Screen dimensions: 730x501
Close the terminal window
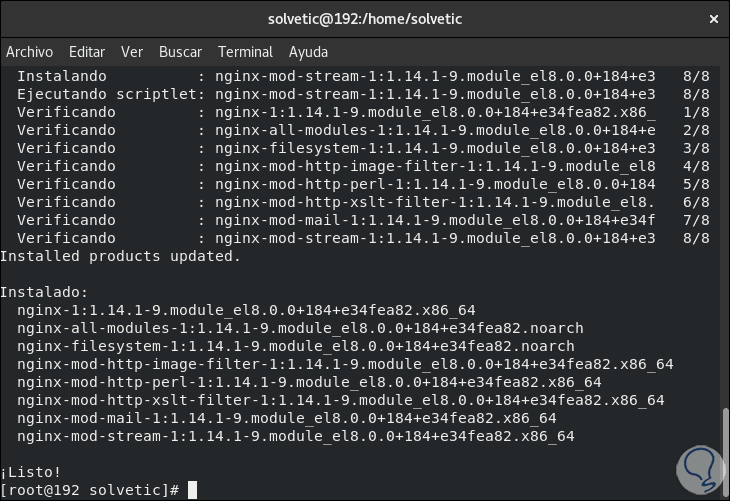click(x=711, y=18)
